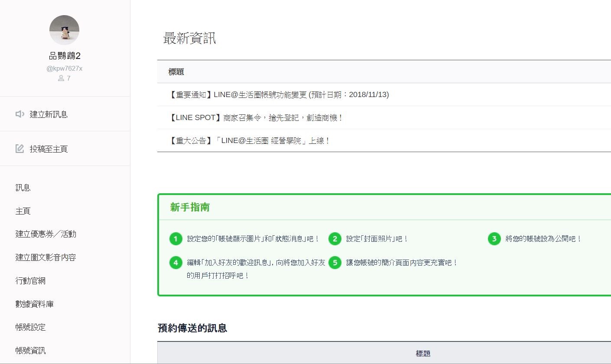
Task: Click the profile avatar picture
Action: pos(65,30)
